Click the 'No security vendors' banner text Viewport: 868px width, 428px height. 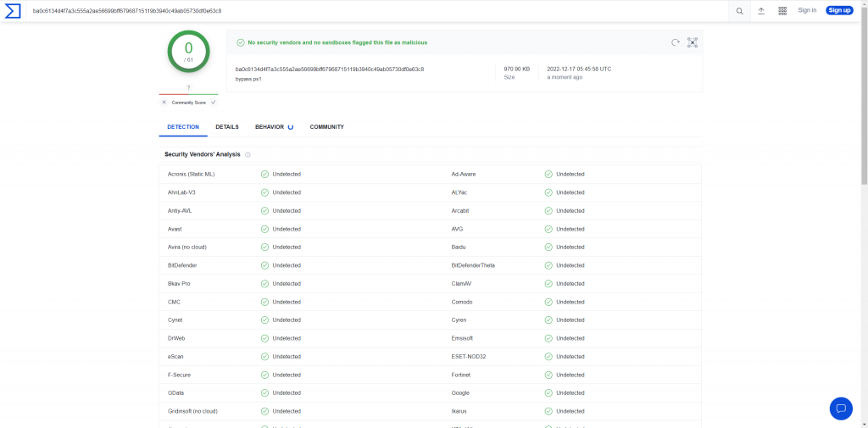click(337, 42)
